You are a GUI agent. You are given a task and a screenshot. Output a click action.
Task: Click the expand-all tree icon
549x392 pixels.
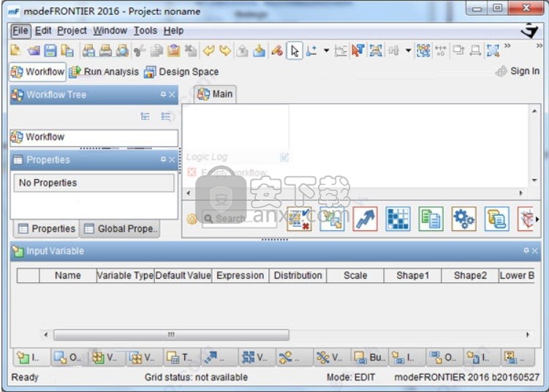145,116
